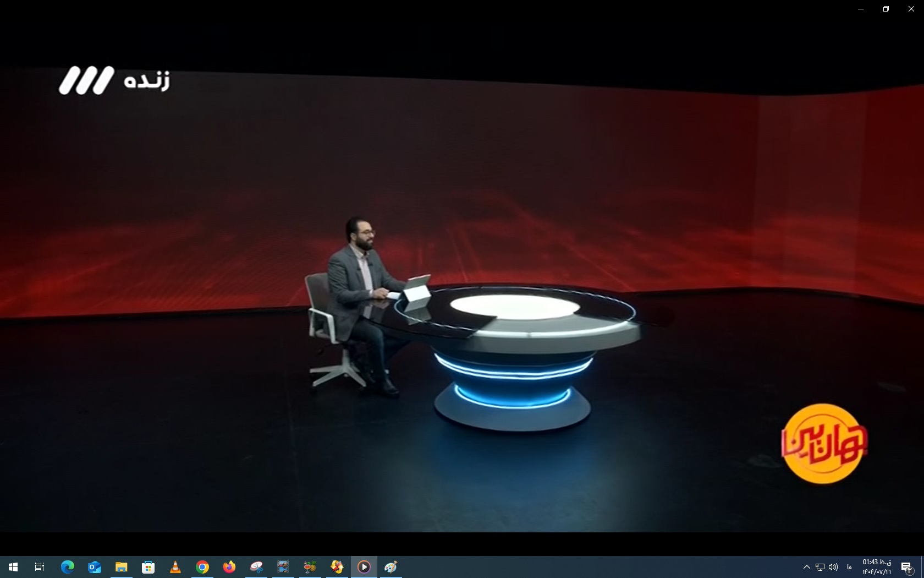This screenshot has width=924, height=578.
Task: Open the volume control speaker icon
Action: point(833,567)
